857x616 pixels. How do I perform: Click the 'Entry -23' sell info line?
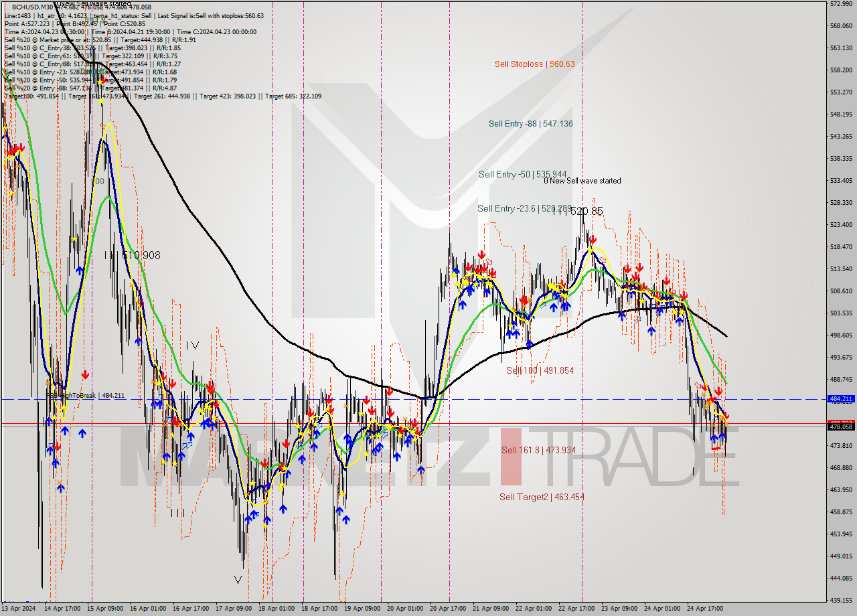pos(90,72)
